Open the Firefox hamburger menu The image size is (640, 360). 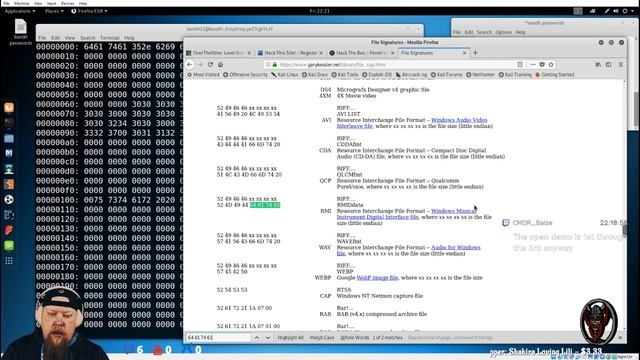point(620,64)
